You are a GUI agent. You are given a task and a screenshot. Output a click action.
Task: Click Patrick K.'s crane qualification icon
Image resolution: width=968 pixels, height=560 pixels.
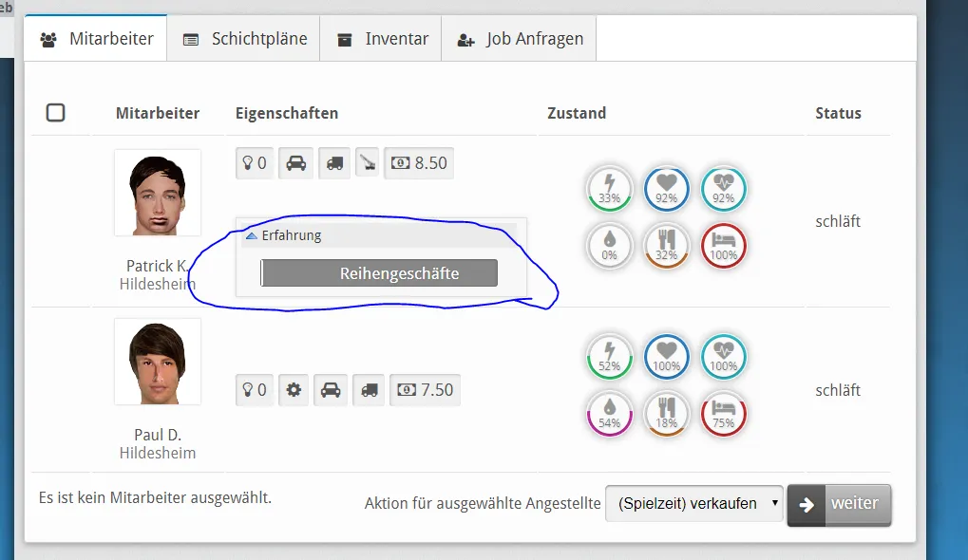pyautogui.click(x=367, y=163)
